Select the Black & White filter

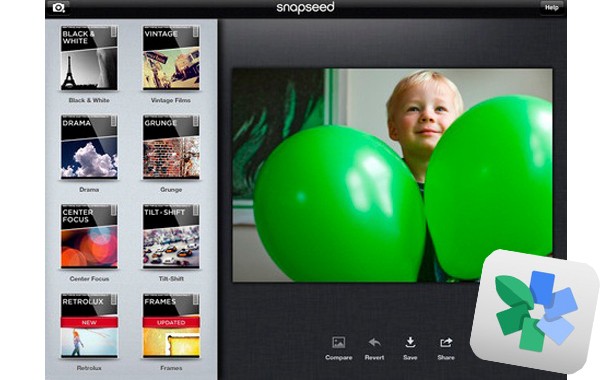[x=89, y=58]
